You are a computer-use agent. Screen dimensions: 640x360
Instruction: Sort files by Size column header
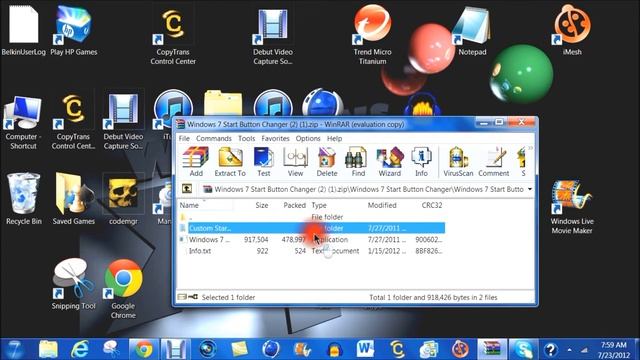click(x=262, y=205)
